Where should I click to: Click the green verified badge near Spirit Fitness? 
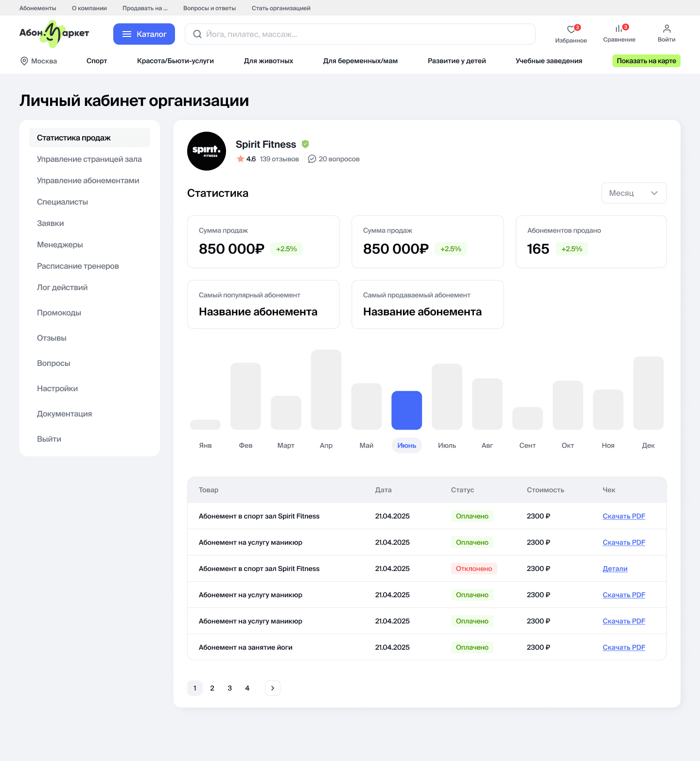(305, 144)
